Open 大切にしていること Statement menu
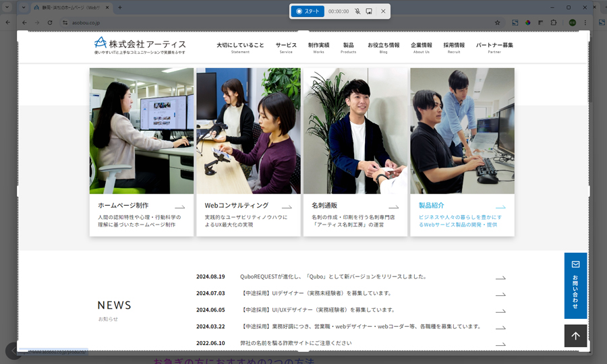The height and width of the screenshot is (364, 607). point(240,48)
